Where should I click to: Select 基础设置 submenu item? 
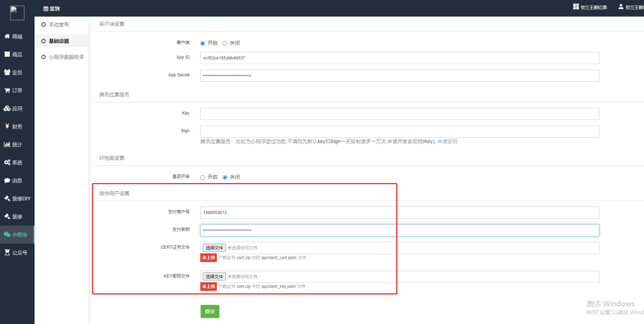pyautogui.click(x=58, y=41)
